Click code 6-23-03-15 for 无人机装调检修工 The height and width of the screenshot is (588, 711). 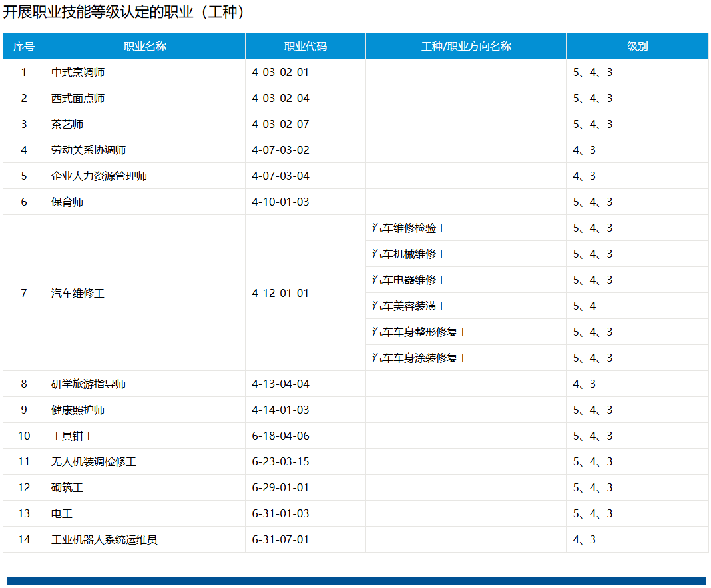click(281, 462)
